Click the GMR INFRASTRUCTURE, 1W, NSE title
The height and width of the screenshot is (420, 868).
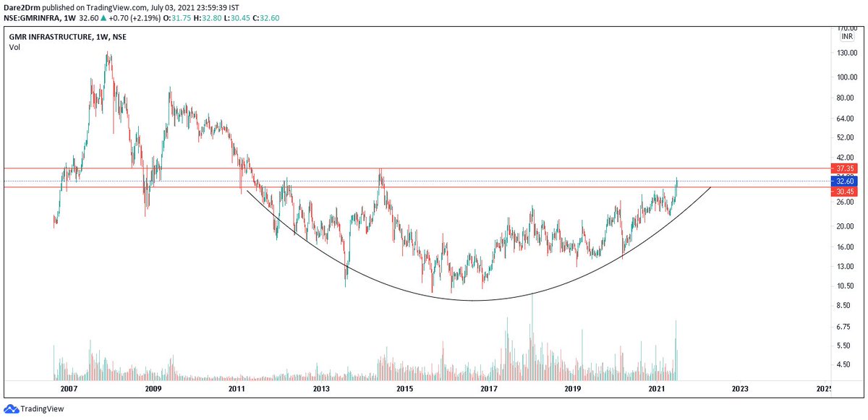67,36
